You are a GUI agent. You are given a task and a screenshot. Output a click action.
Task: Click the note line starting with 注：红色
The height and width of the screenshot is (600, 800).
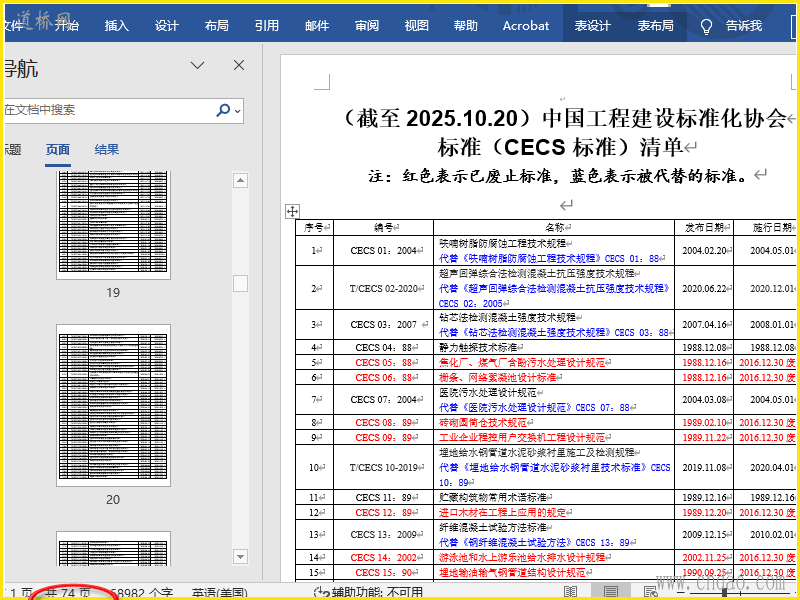[x=559, y=176]
